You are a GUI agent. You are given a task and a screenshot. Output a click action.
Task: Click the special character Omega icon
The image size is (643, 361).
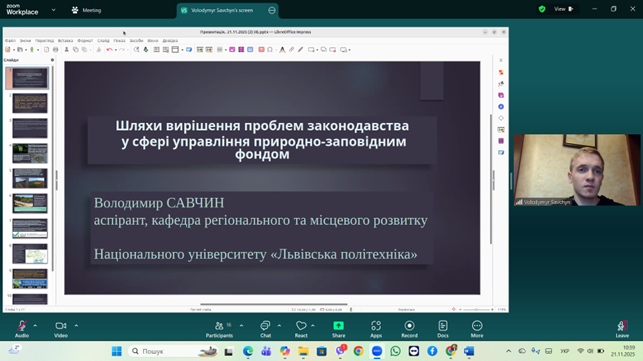point(270,50)
